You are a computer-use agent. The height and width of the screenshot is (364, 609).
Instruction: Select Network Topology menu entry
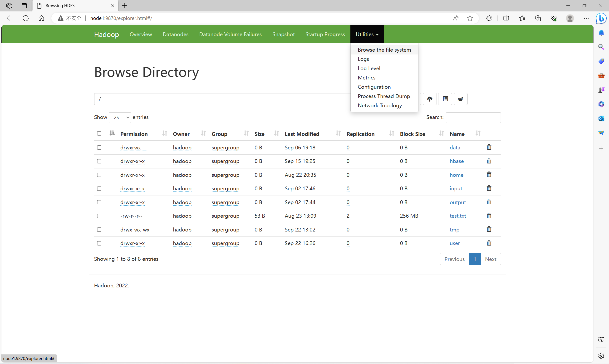pyautogui.click(x=379, y=105)
